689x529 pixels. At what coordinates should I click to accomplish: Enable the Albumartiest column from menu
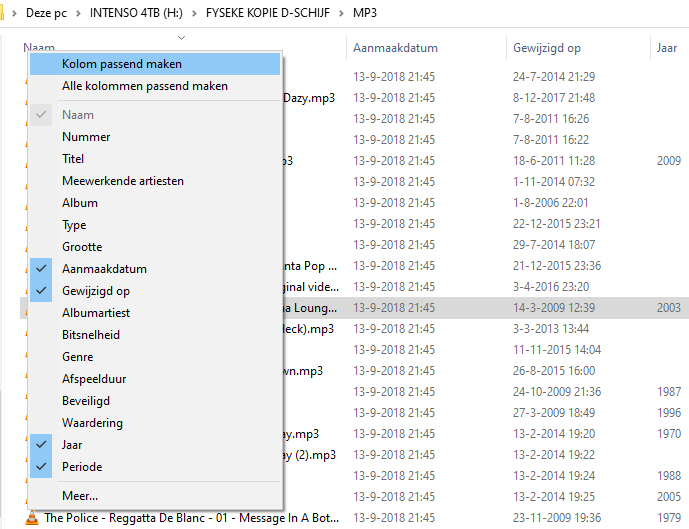[x=96, y=313]
